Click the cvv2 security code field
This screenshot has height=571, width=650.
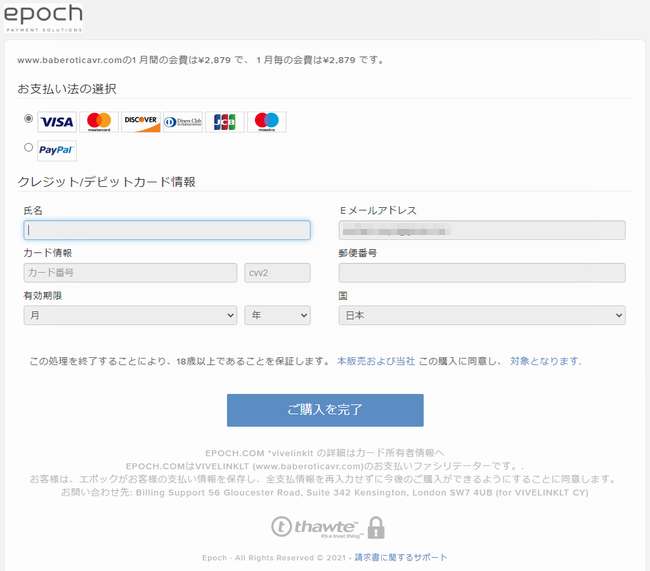(277, 273)
